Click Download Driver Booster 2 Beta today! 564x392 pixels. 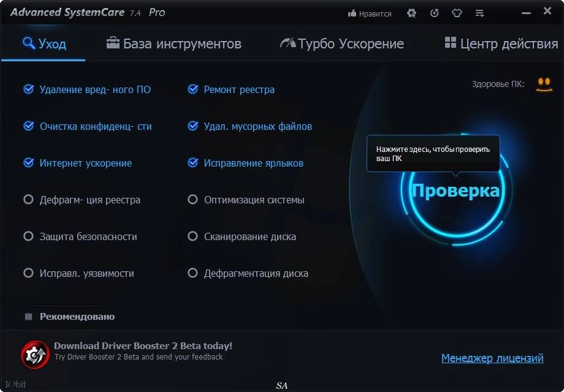coord(143,346)
